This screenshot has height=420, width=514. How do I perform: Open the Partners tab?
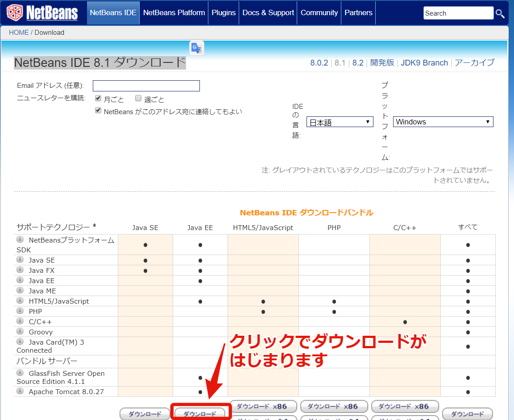tap(358, 13)
